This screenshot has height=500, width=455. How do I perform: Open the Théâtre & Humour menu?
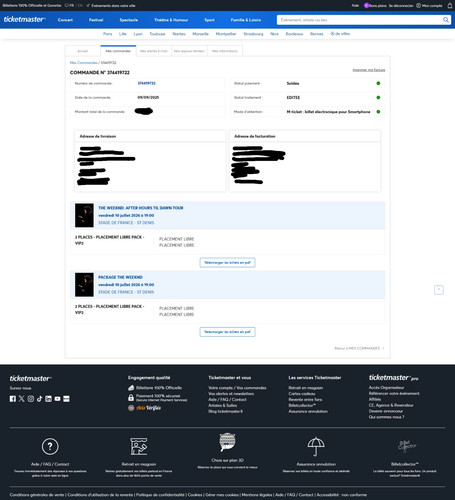(x=171, y=20)
